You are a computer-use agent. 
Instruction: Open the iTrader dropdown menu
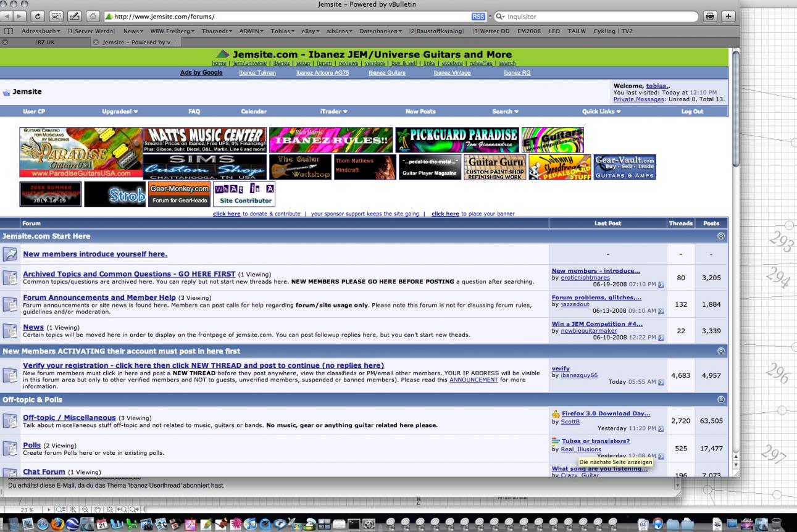tap(334, 112)
